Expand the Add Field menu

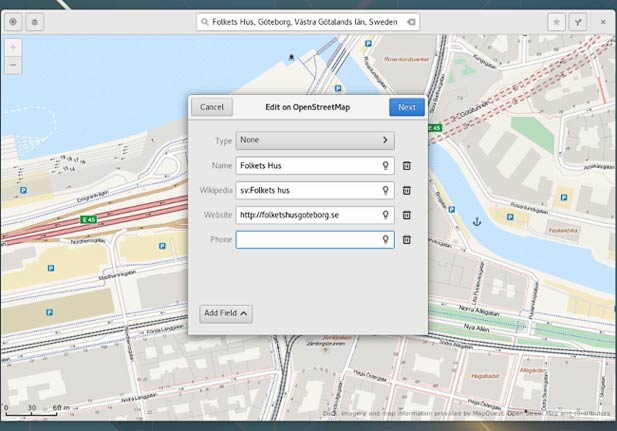[x=226, y=314]
